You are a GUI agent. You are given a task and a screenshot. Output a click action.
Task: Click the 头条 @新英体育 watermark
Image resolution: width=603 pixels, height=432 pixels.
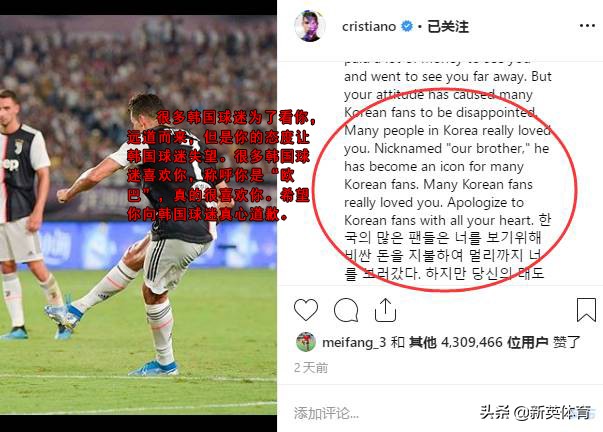(x=535, y=412)
